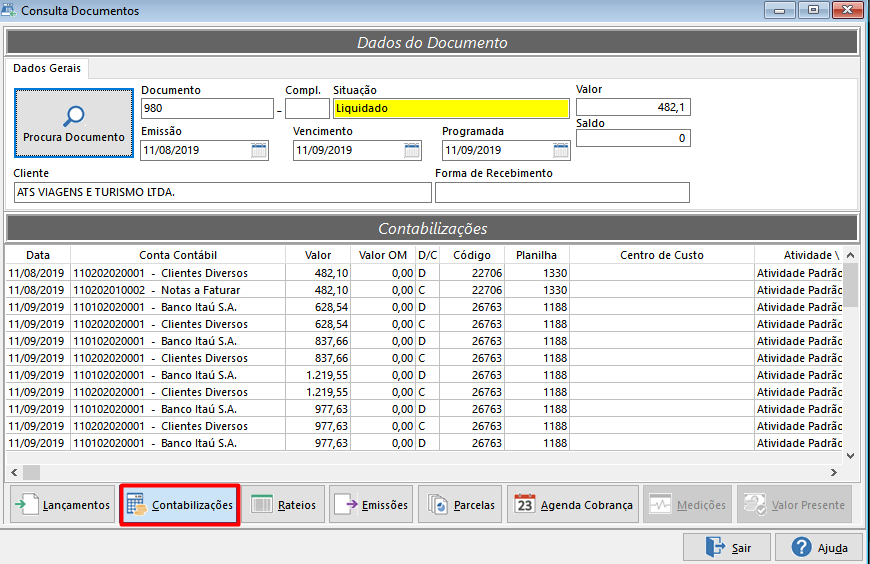Viewport: 870px width, 564px height.
Task: Click the Valor Presente button
Action: click(795, 504)
